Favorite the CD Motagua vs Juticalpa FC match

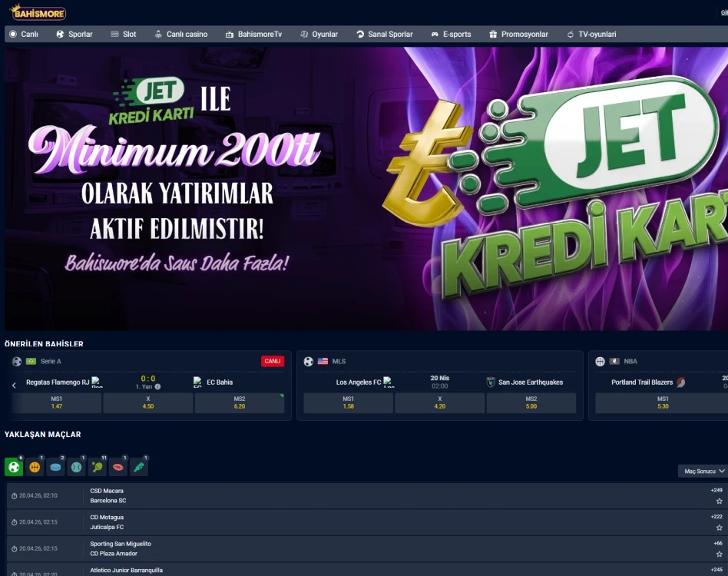tap(720, 528)
